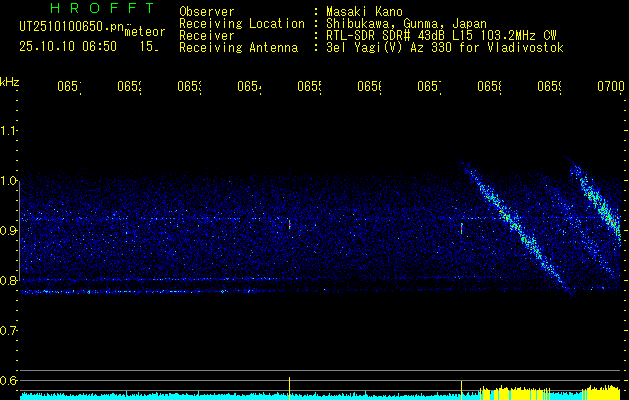Click the 0.8 frequency axis label
The height and width of the screenshot is (400, 629).
coord(8,280)
